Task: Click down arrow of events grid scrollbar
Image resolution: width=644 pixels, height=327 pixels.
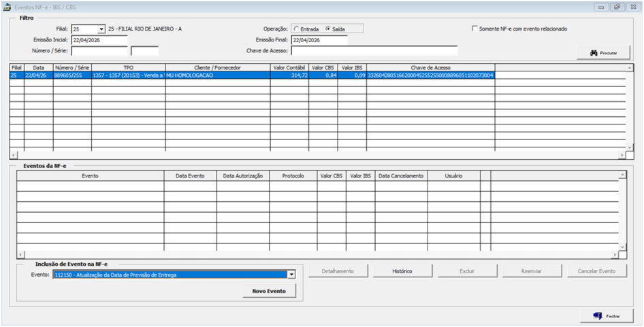Action: 622,246
